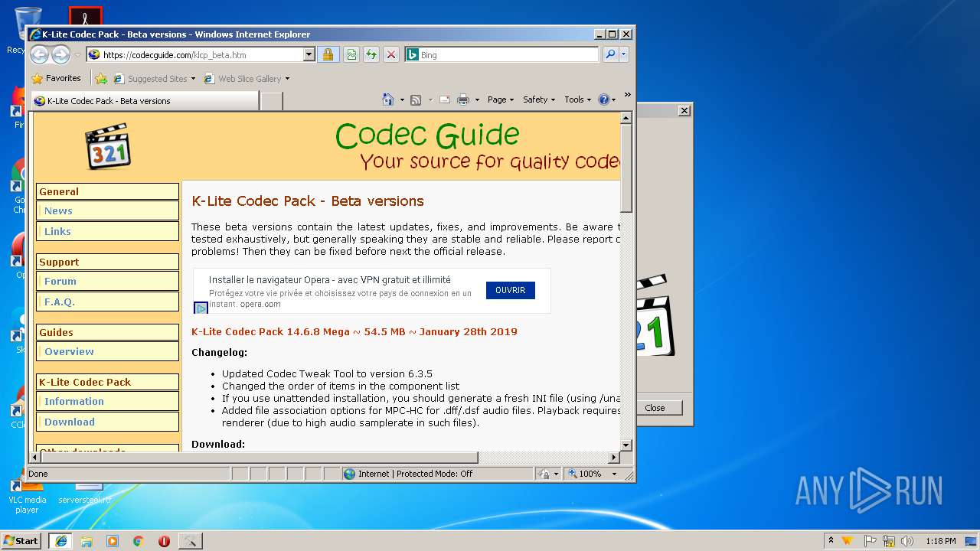Click the Help question mark icon
980x551 pixels.
(x=603, y=99)
